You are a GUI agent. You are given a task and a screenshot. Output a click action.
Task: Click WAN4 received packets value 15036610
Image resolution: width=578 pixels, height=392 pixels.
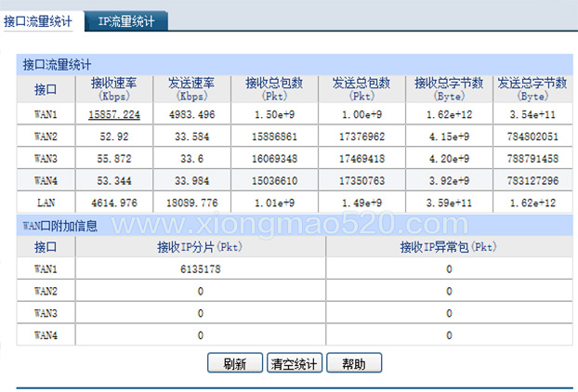274,181
